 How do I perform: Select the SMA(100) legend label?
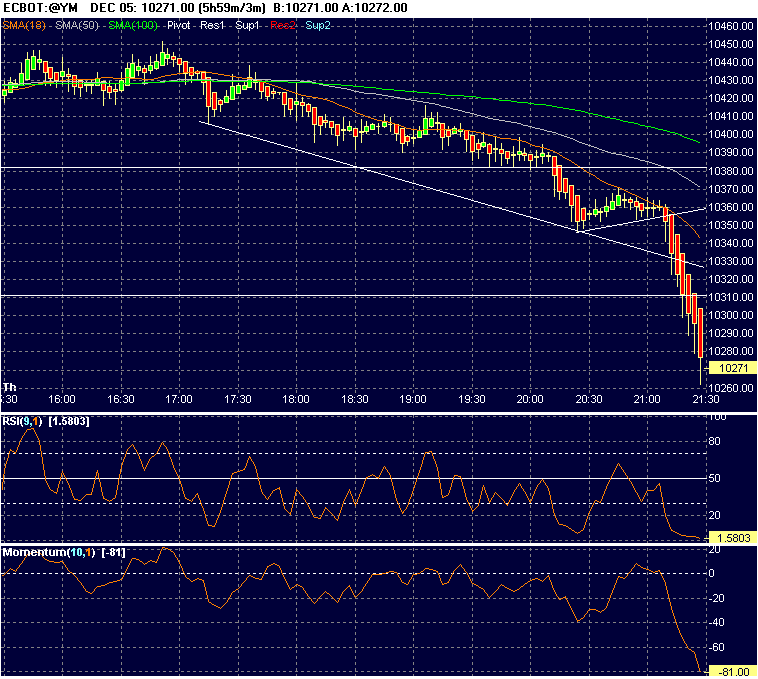[133, 25]
